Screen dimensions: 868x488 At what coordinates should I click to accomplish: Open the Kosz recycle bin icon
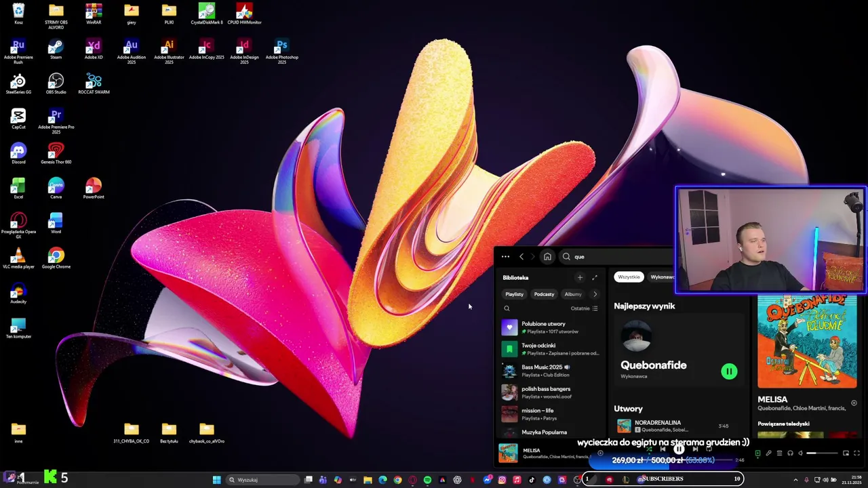click(x=18, y=14)
